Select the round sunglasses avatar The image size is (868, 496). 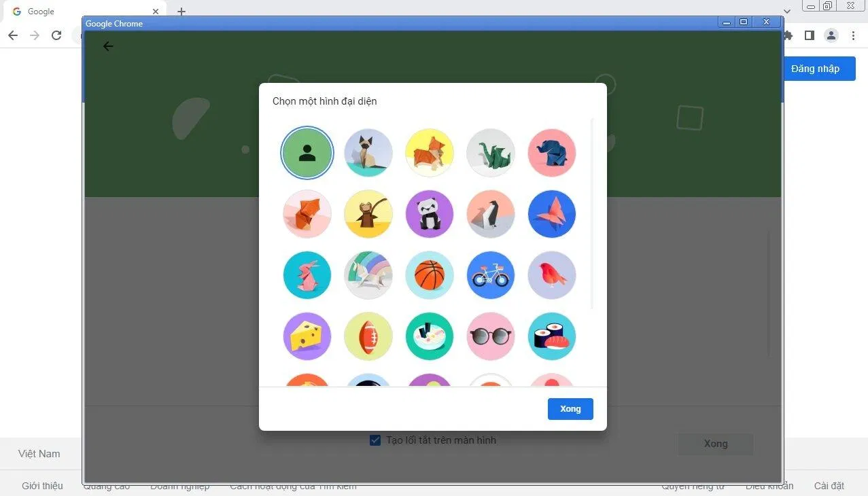coord(491,336)
